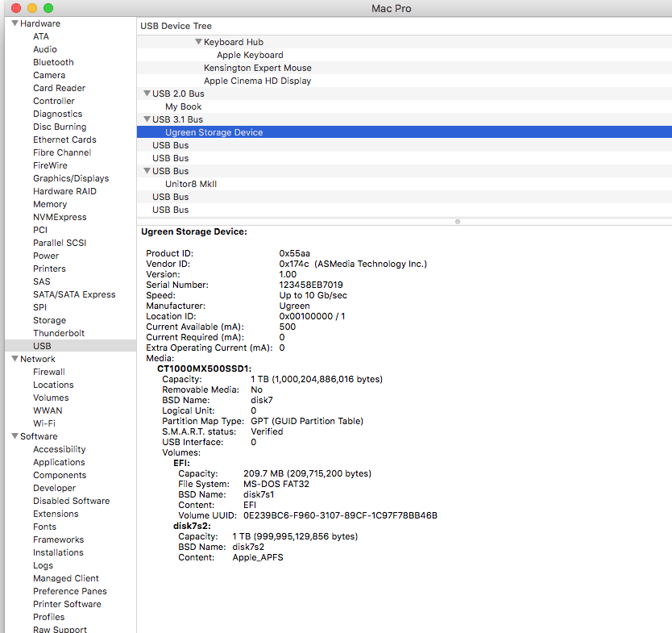
Task: Select Kensington Expert Mouse device
Action: click(258, 68)
